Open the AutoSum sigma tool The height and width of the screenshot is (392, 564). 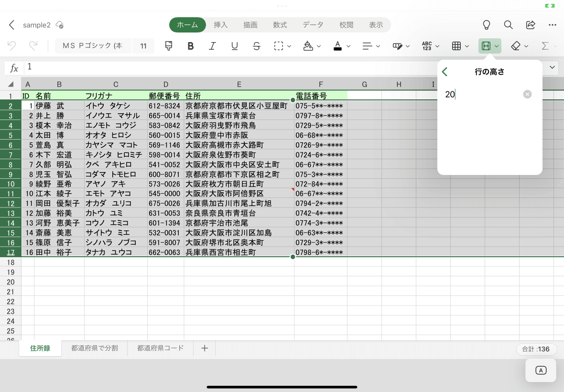545,46
